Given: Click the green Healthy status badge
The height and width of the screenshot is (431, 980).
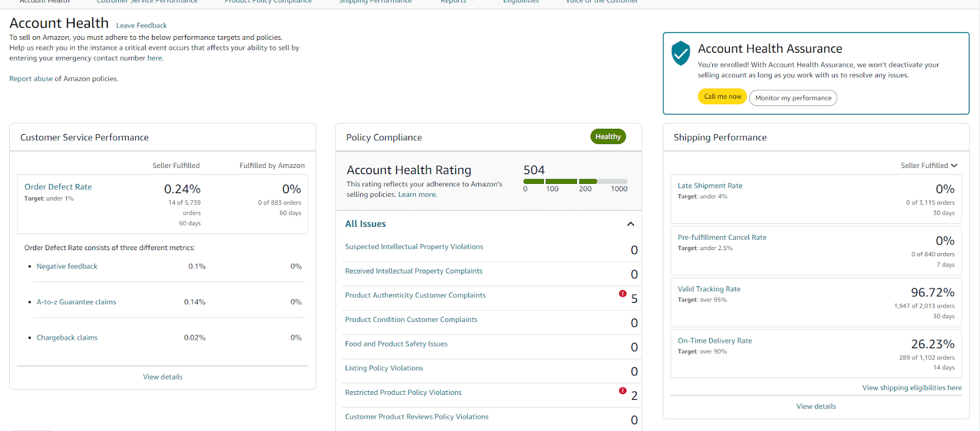Looking at the screenshot, I should 608,137.
